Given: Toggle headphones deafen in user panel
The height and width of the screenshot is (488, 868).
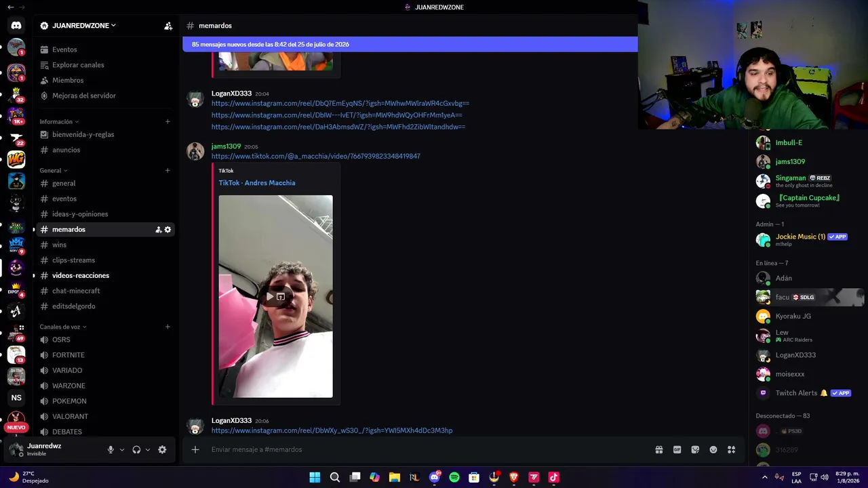Looking at the screenshot, I should click(x=136, y=449).
